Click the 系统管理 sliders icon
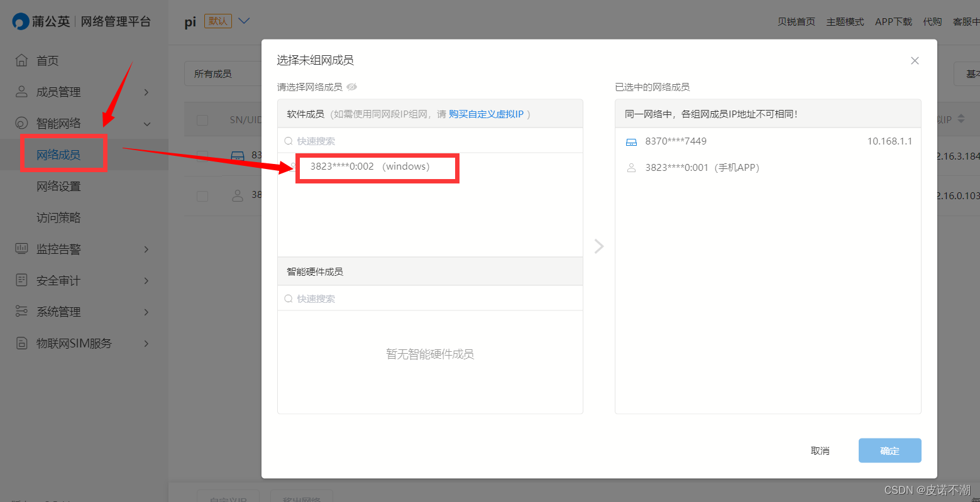 click(x=21, y=312)
